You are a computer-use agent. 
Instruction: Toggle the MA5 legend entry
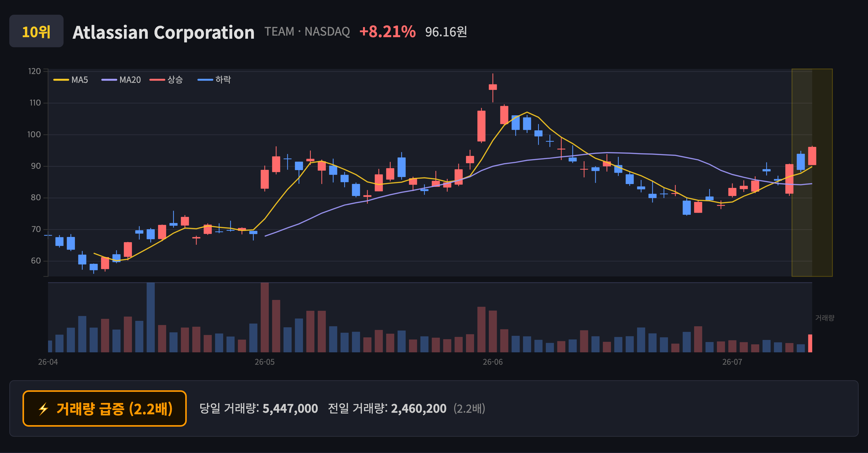click(x=71, y=80)
